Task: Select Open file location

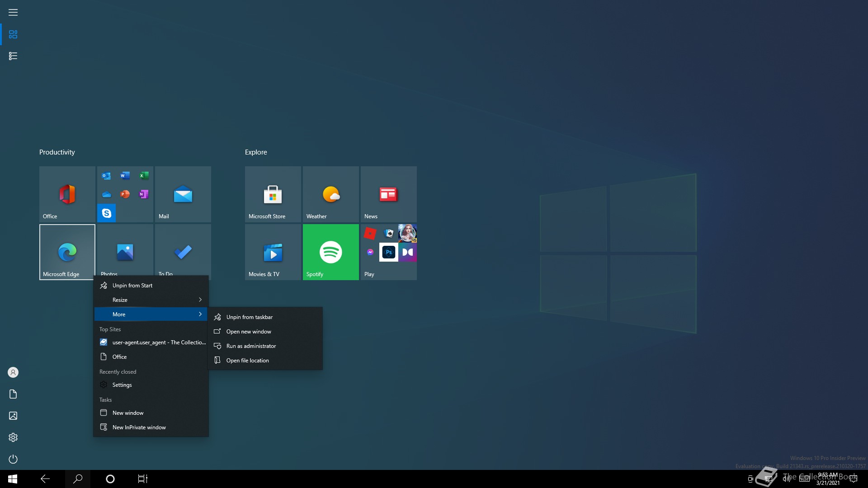Action: [x=265, y=361]
